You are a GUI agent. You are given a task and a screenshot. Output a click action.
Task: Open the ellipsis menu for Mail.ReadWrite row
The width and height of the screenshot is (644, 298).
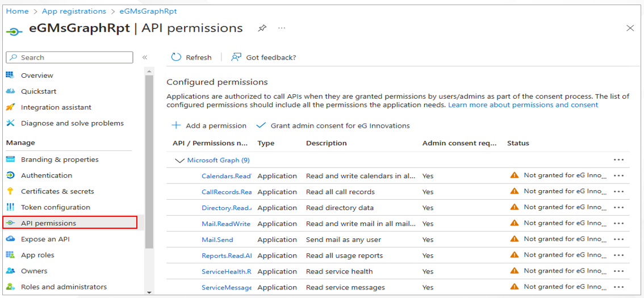[x=618, y=223]
